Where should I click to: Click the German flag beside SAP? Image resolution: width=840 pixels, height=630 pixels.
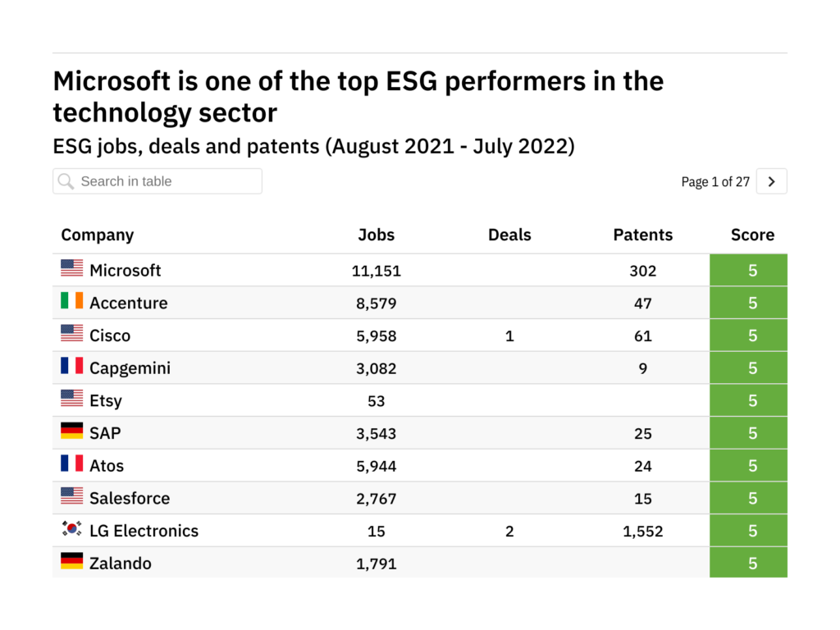72,431
